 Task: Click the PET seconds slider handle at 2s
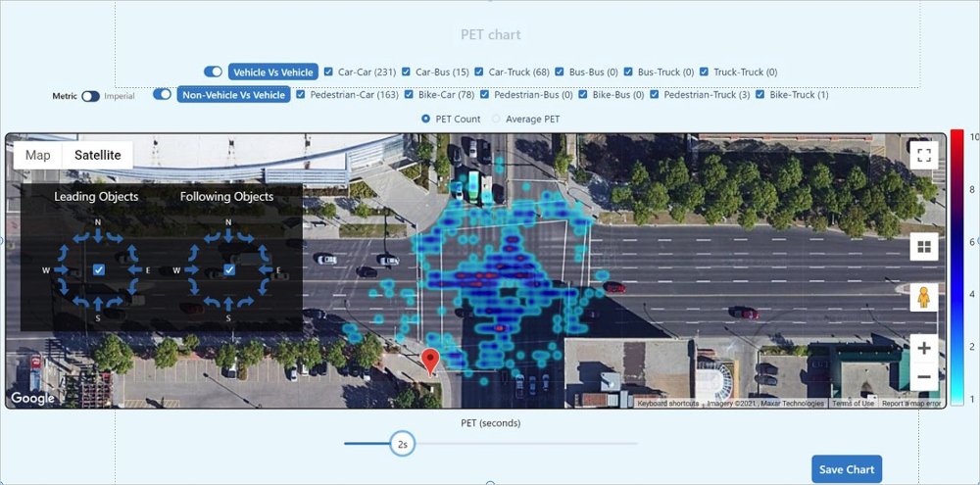[403, 444]
